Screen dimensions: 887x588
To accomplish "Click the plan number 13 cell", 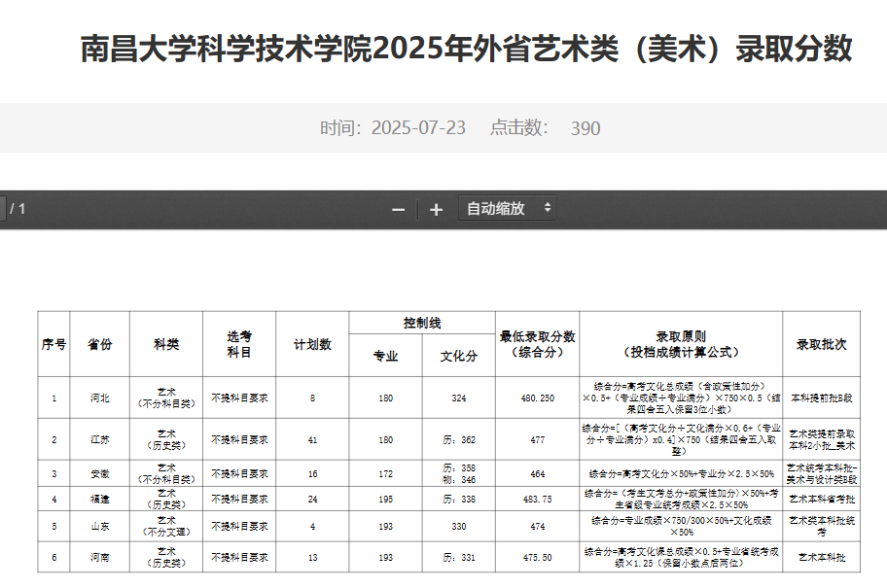I will coord(312,558).
